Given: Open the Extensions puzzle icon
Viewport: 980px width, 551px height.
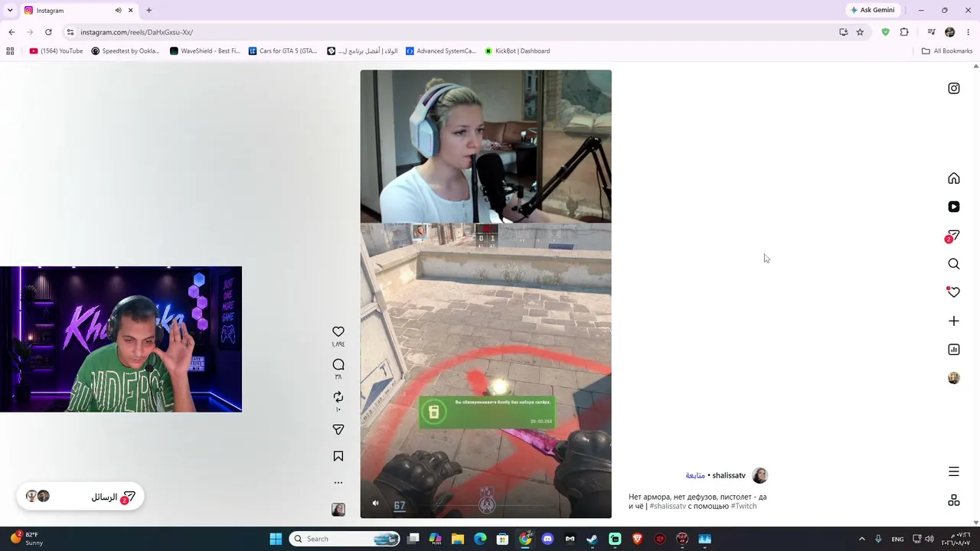Looking at the screenshot, I should click(904, 32).
